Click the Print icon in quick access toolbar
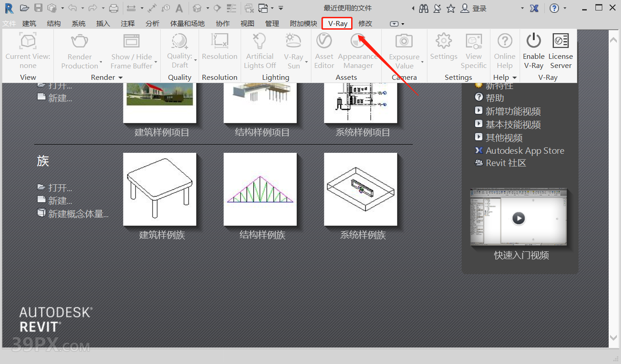This screenshot has height=364, width=621. 114,8
